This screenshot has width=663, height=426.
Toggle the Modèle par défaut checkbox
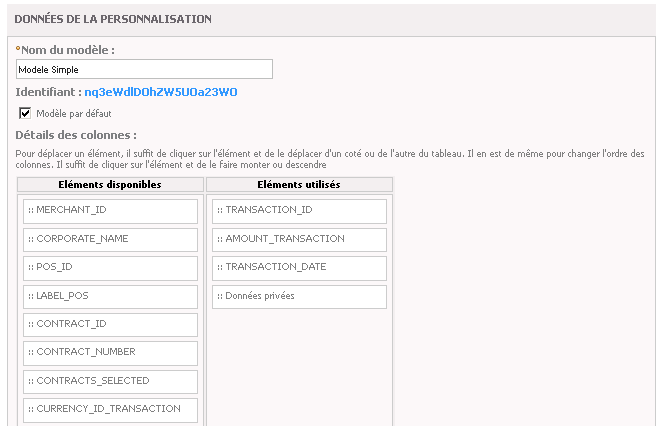pos(25,113)
